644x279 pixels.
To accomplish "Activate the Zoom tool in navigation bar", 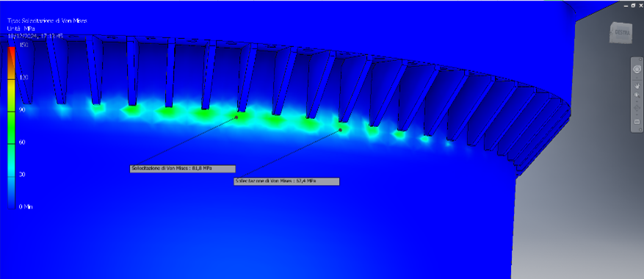I will tap(637, 95).
